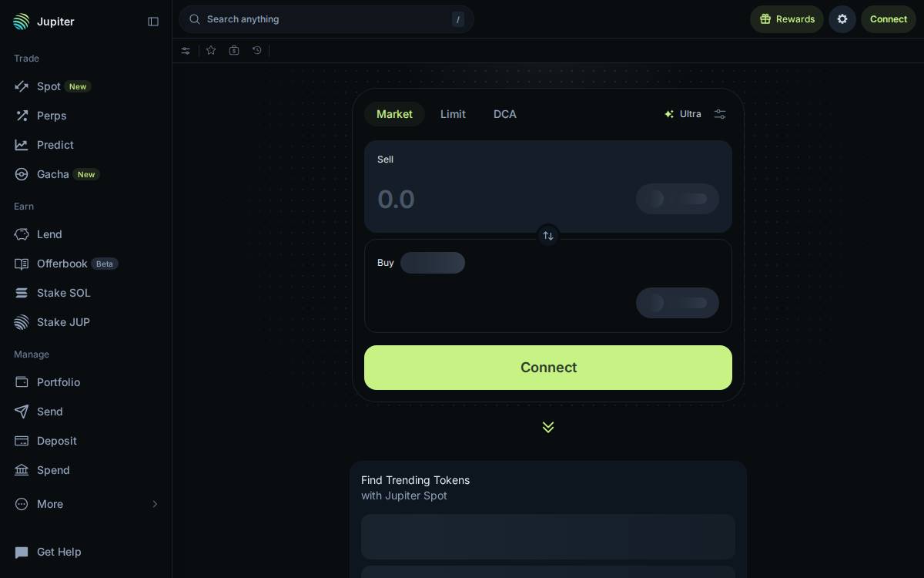924x578 pixels.
Task: Switch to the DCA tab
Action: (505, 114)
